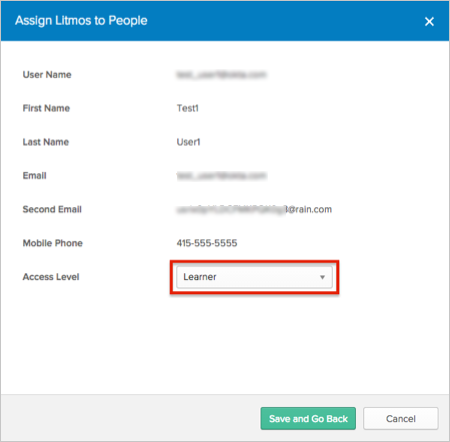Select the User1 last name value
450x442 pixels.
click(x=188, y=142)
